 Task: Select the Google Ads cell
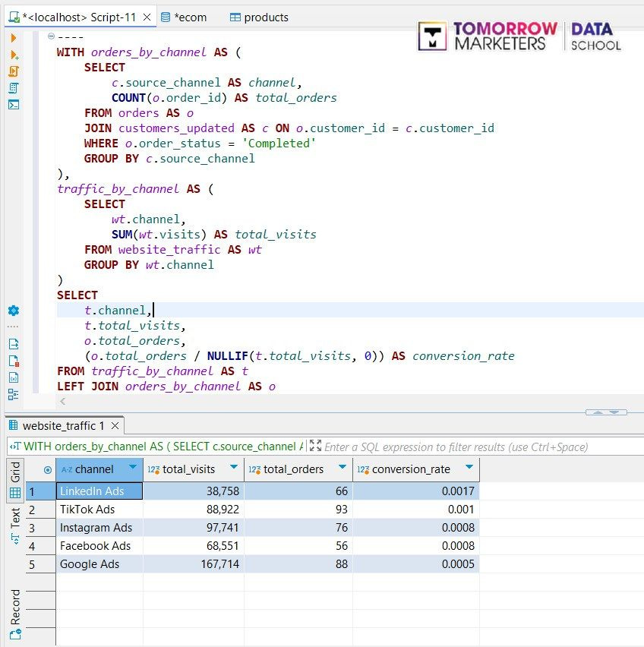coord(99,564)
